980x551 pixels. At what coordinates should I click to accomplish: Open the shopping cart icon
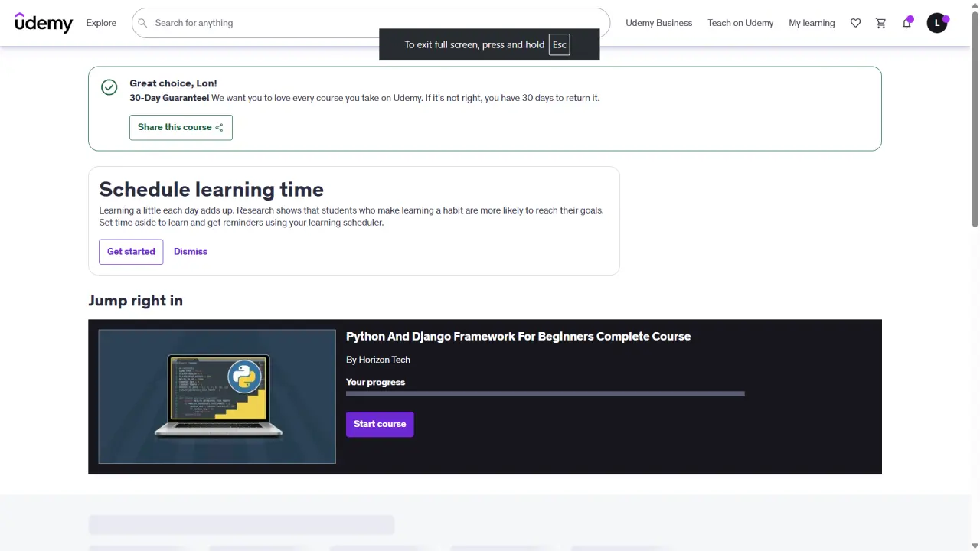pyautogui.click(x=880, y=23)
